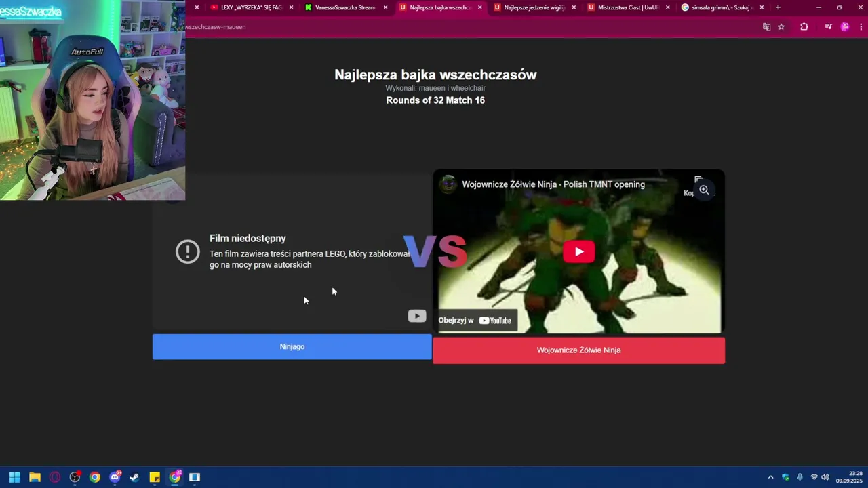Close the 'simsala grimm' tab
The image size is (868, 488).
click(x=762, y=7)
